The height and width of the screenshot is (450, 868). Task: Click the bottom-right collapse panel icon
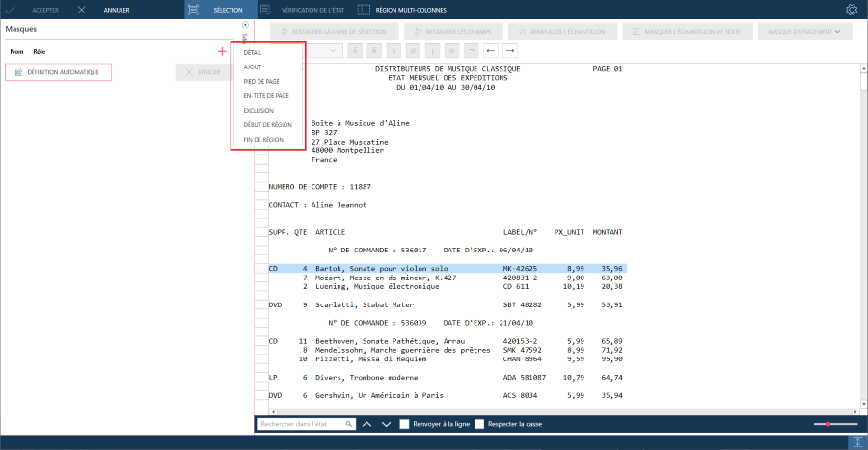pyautogui.click(x=857, y=441)
